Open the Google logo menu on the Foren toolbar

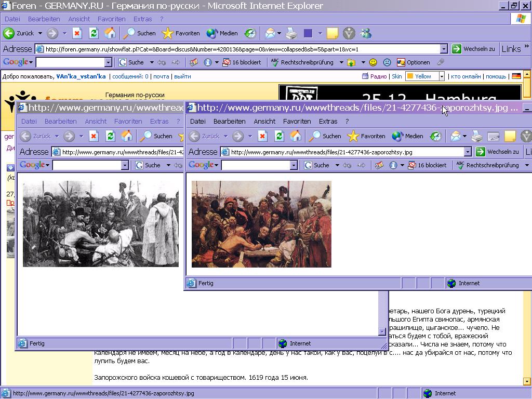tap(18, 62)
